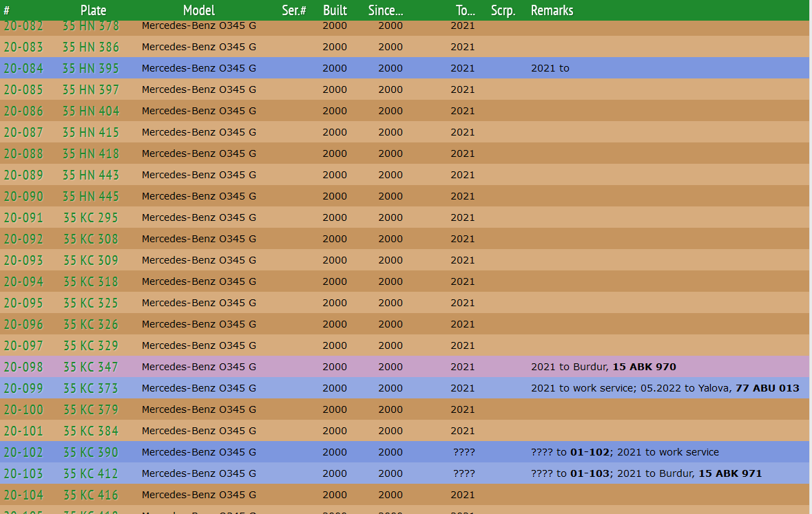Select '????' To value in row 20-103

464,473
